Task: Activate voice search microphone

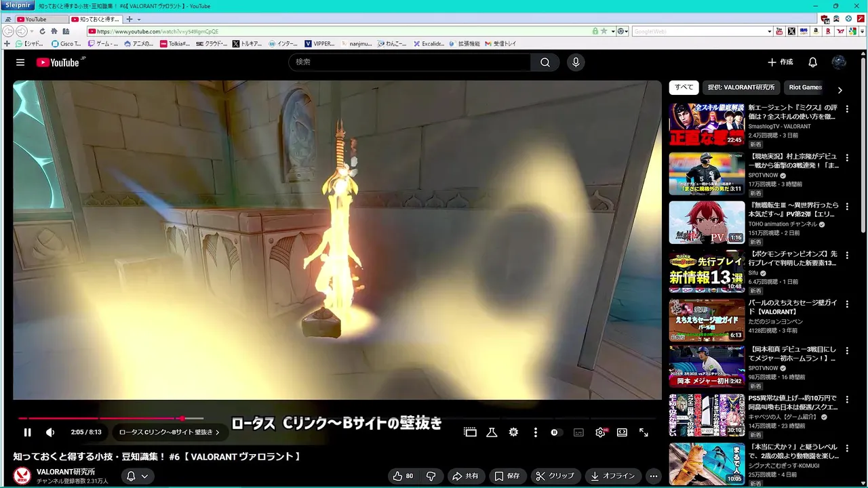Action: 576,62
